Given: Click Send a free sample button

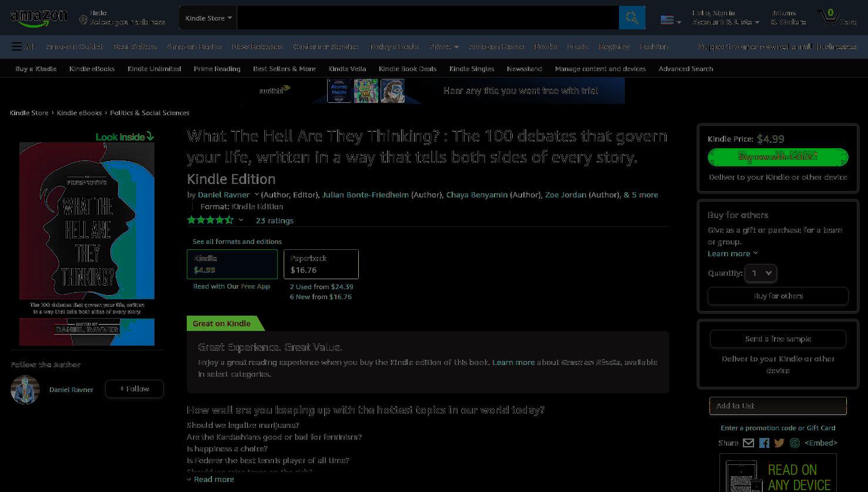Looking at the screenshot, I should [x=778, y=339].
